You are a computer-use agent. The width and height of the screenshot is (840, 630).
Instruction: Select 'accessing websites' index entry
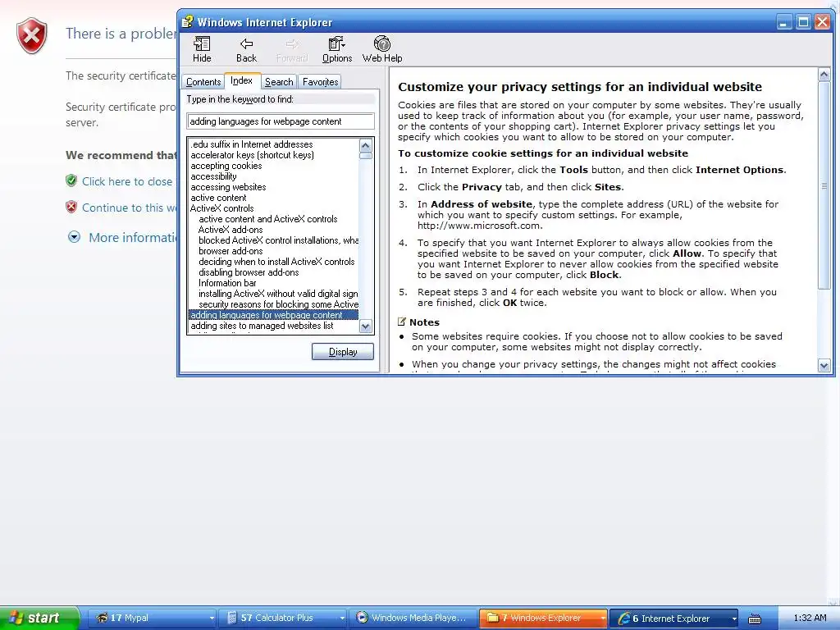pyautogui.click(x=228, y=187)
